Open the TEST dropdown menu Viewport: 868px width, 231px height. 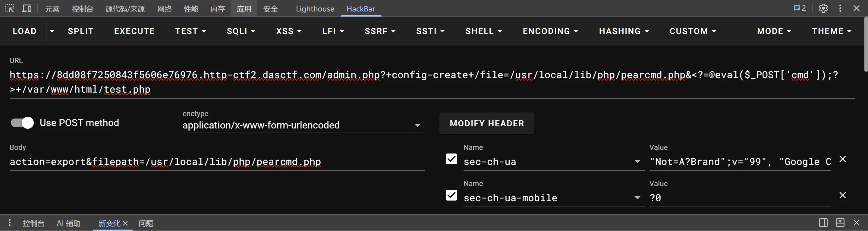(x=190, y=31)
